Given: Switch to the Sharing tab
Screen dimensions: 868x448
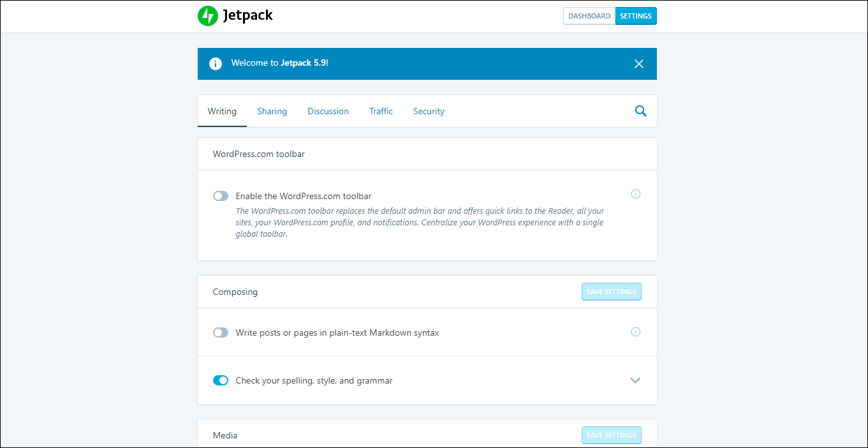Looking at the screenshot, I should (272, 111).
